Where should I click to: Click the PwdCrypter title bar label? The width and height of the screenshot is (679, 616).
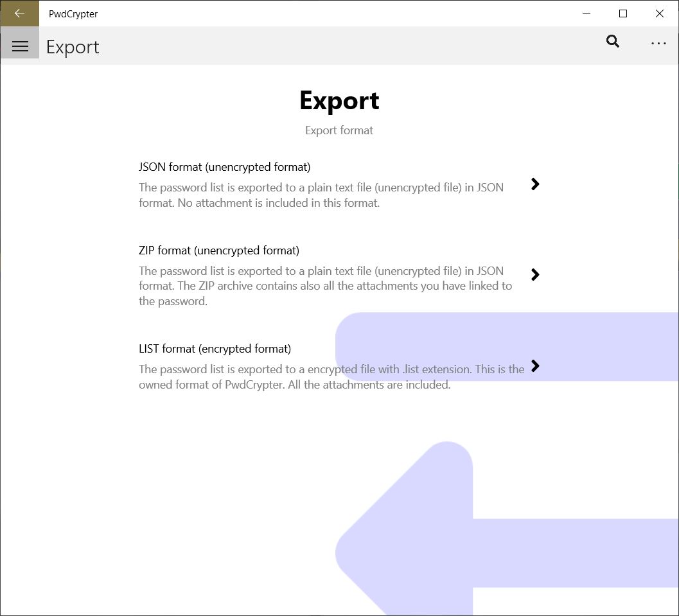[x=73, y=13]
